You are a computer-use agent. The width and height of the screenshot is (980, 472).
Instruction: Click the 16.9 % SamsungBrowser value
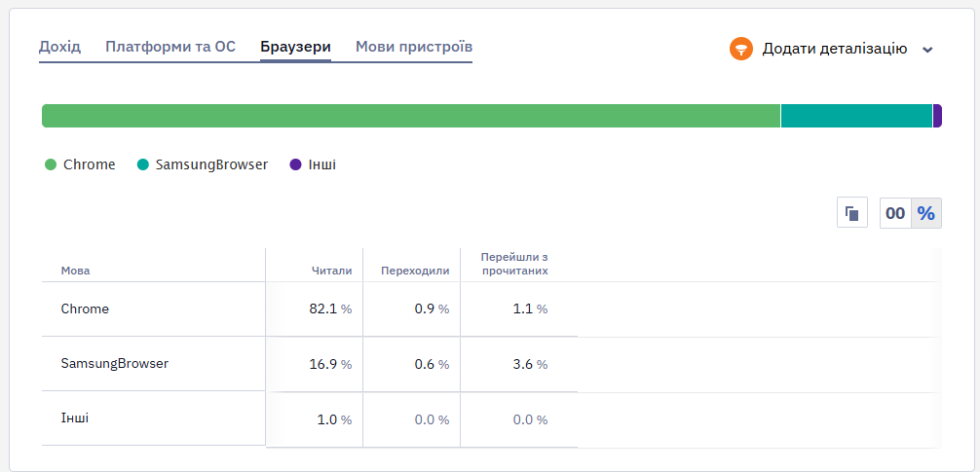pos(330,364)
